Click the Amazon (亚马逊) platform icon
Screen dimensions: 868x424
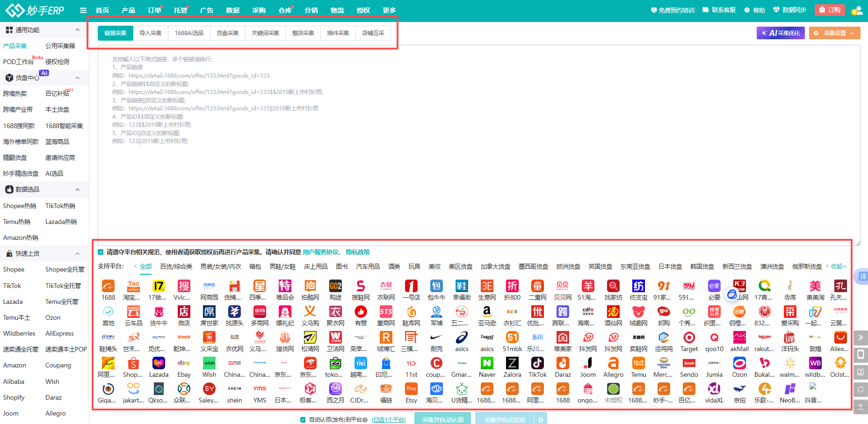tap(487, 312)
